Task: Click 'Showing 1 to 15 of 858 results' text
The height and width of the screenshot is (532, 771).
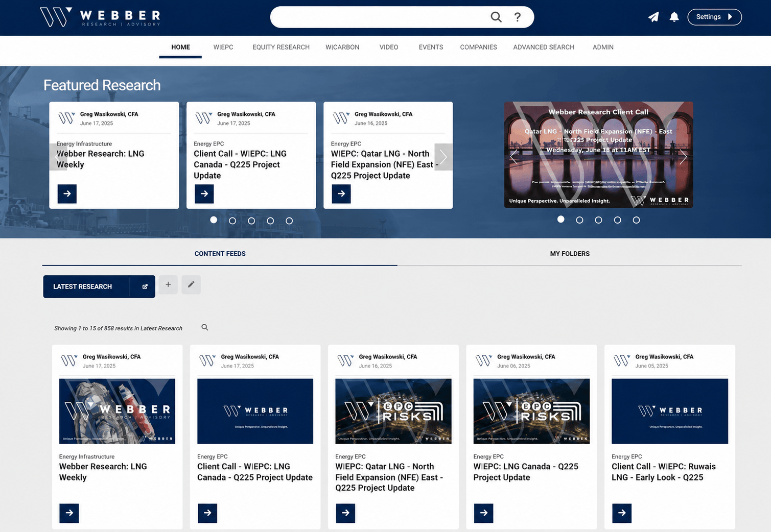Action: [118, 328]
